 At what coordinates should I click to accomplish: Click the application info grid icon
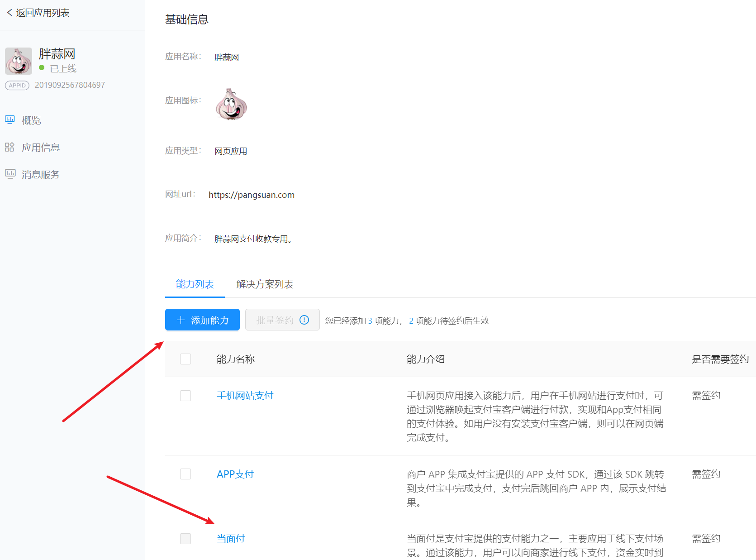point(10,147)
